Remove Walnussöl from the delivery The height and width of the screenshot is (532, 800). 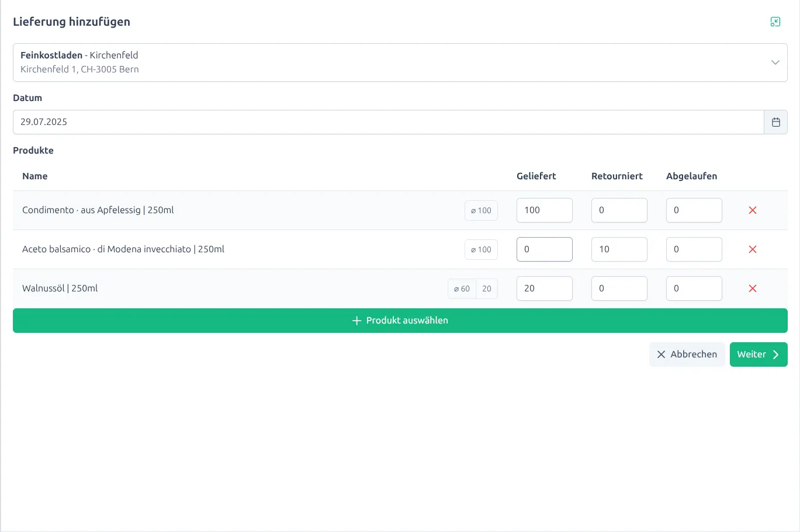pos(752,288)
